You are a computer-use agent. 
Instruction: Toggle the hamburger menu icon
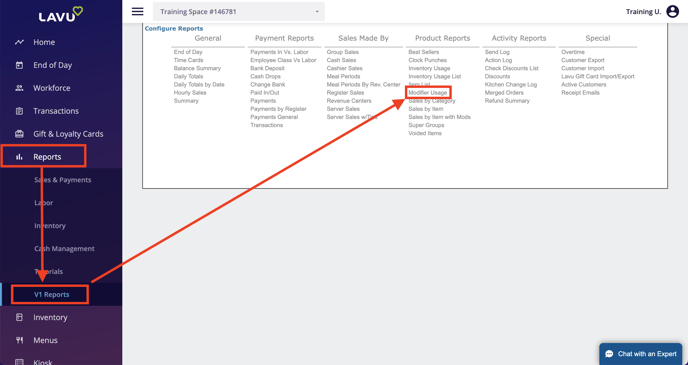pos(137,11)
